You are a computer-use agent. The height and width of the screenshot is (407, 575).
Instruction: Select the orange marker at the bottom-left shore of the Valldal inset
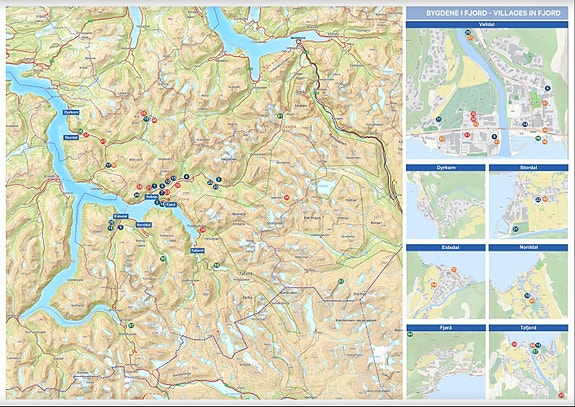tap(442, 139)
